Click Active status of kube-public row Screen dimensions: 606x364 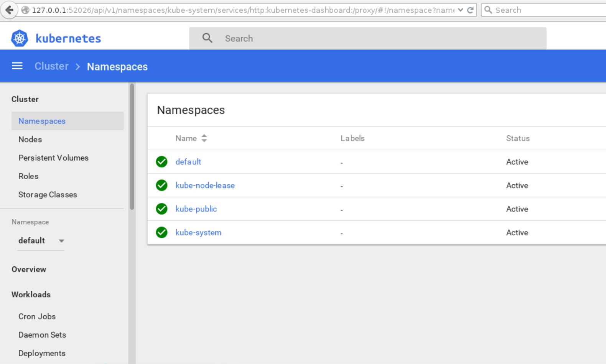click(x=517, y=209)
